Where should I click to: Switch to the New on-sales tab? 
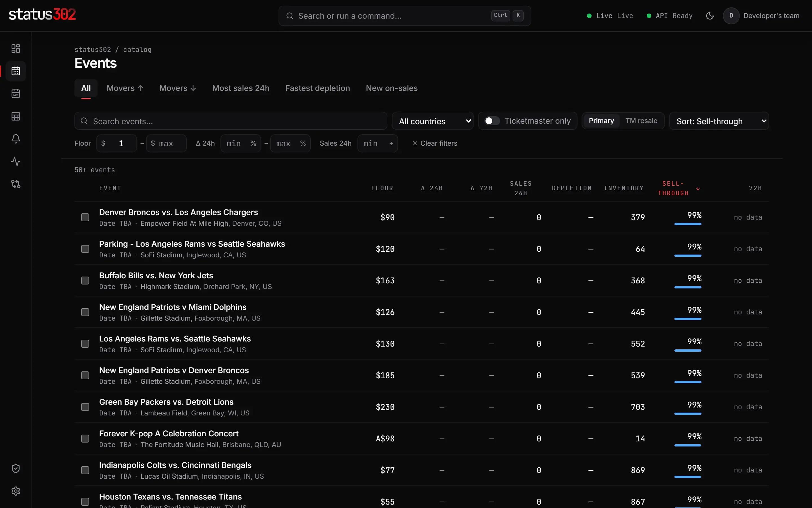point(392,88)
